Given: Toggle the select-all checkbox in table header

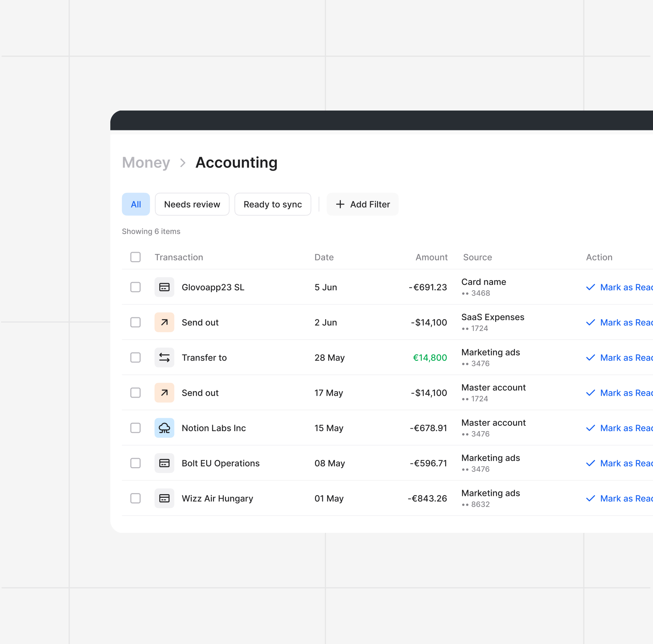Looking at the screenshot, I should pyautogui.click(x=136, y=257).
